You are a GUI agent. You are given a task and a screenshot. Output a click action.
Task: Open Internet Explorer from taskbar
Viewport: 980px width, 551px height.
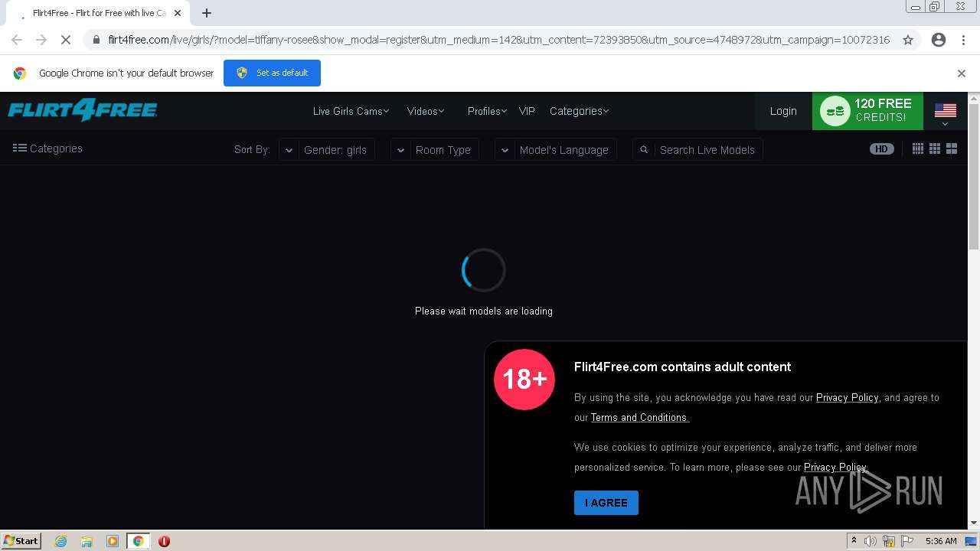(x=60, y=541)
